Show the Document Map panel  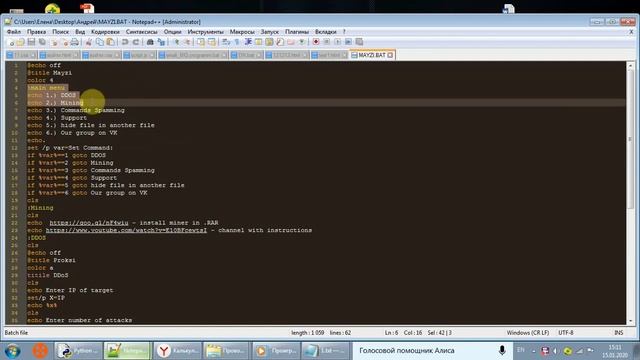[269, 42]
